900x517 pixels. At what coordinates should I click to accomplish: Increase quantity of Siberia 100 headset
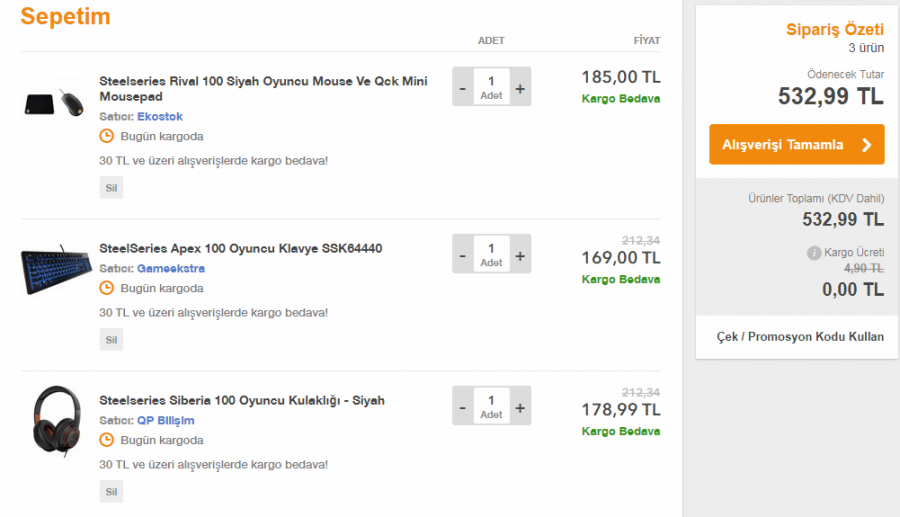(x=520, y=406)
